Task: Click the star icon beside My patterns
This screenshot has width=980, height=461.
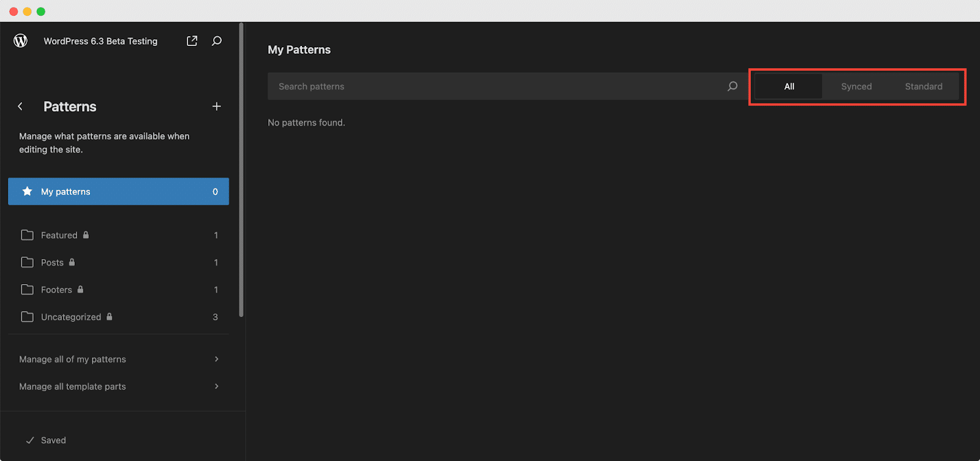Action: (27, 192)
